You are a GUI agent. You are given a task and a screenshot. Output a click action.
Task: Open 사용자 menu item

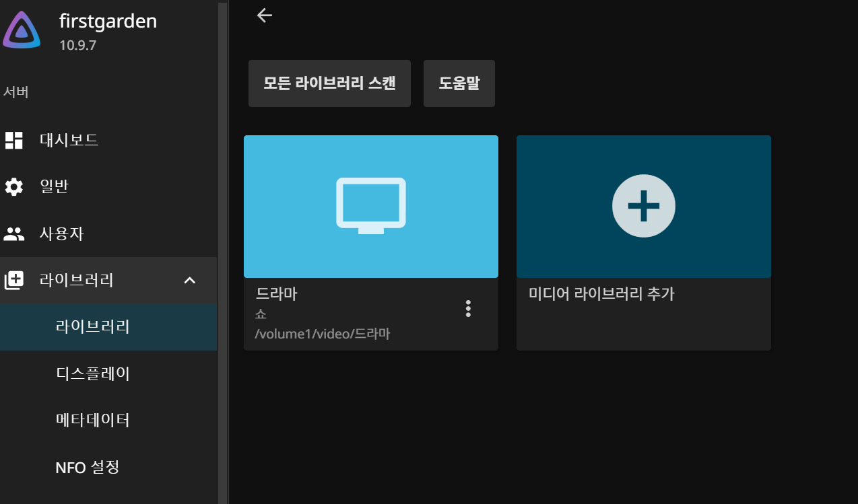coord(108,234)
